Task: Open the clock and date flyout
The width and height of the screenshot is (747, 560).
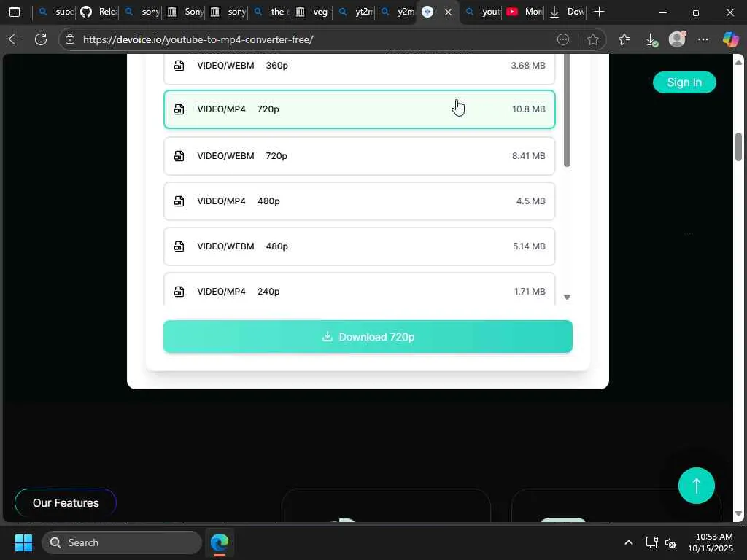Action: [711, 542]
